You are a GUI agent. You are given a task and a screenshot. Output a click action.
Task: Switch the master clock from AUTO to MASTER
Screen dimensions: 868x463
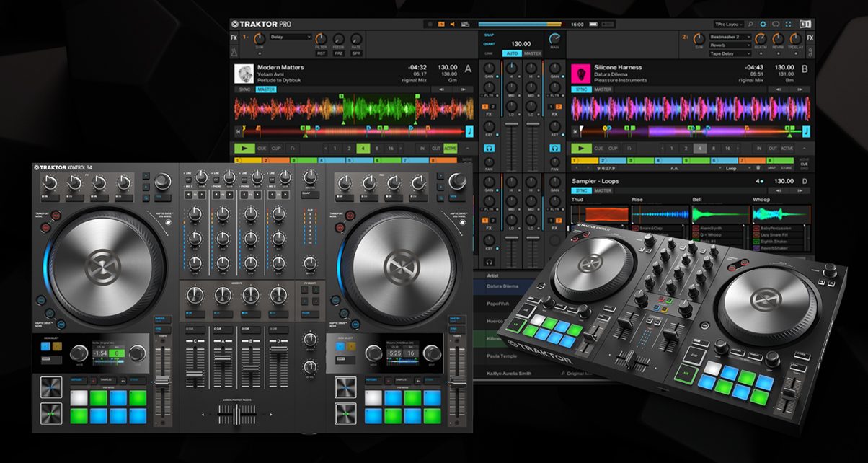coord(533,53)
